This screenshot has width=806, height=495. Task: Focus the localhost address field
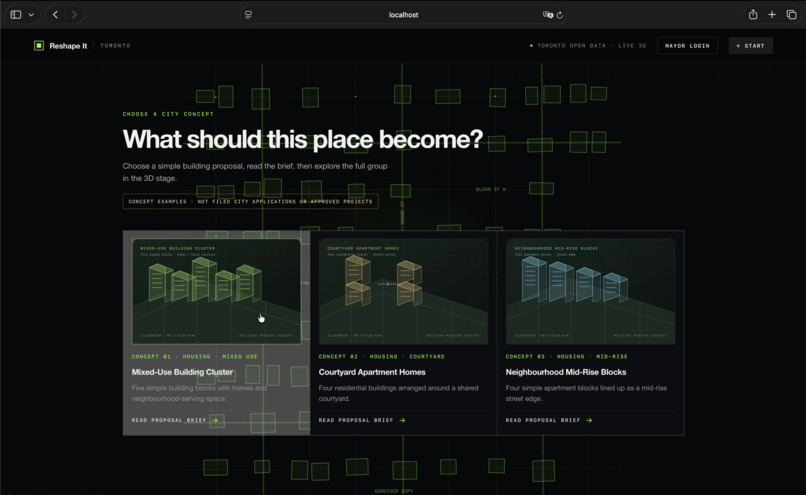404,15
